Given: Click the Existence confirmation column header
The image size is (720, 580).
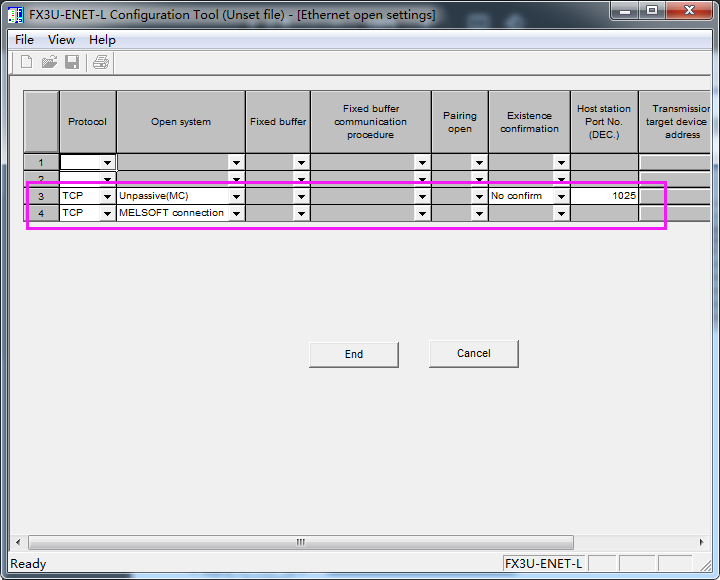Looking at the screenshot, I should [x=529, y=122].
